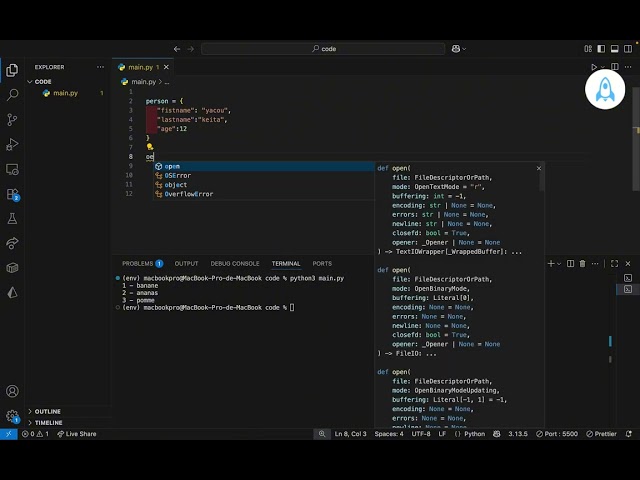Open notifications bell in status bar

(629, 434)
